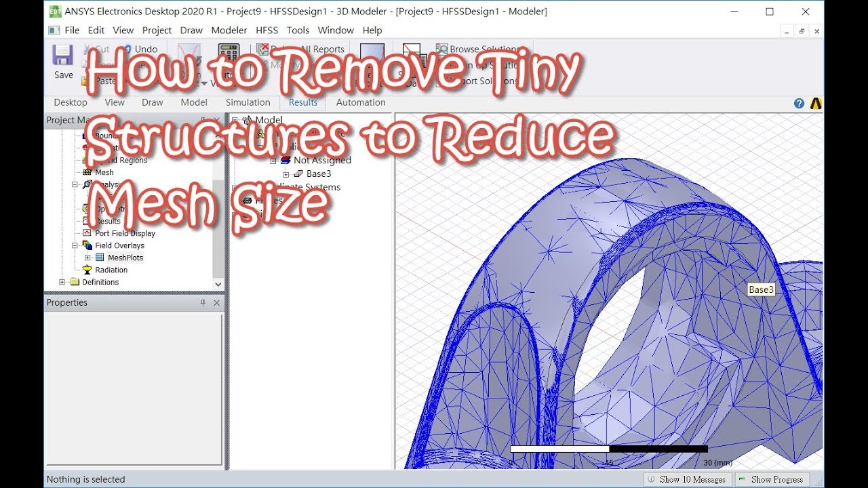This screenshot has width=868, height=488.
Task: Click the blue help question mark icon
Action: pos(799,103)
